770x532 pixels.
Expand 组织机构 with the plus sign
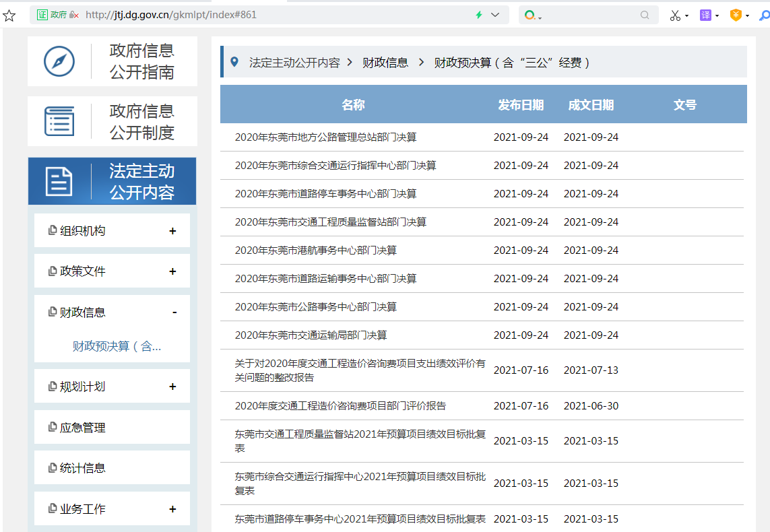click(172, 231)
